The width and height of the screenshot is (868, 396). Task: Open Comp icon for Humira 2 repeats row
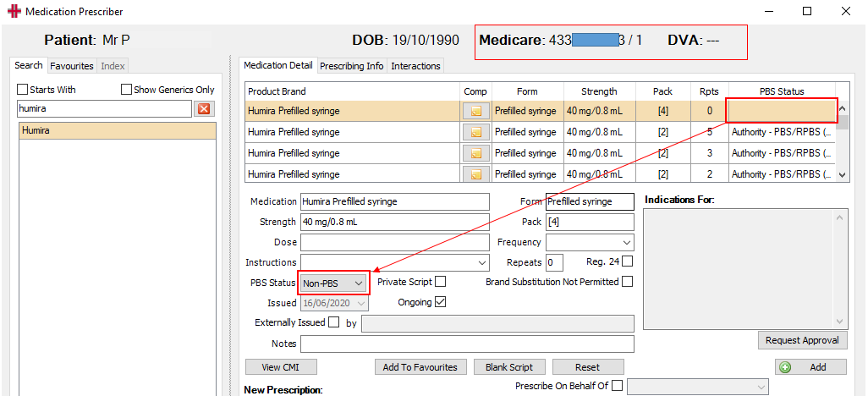tap(475, 174)
